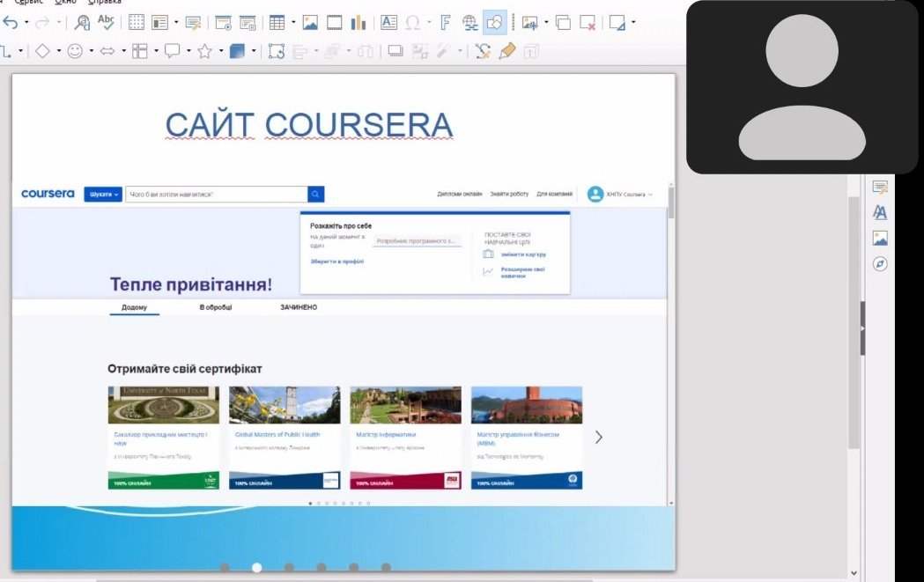Image resolution: width=924 pixels, height=582 pixels.
Task: Toggle the Show Draw Functions button
Action: point(495,23)
